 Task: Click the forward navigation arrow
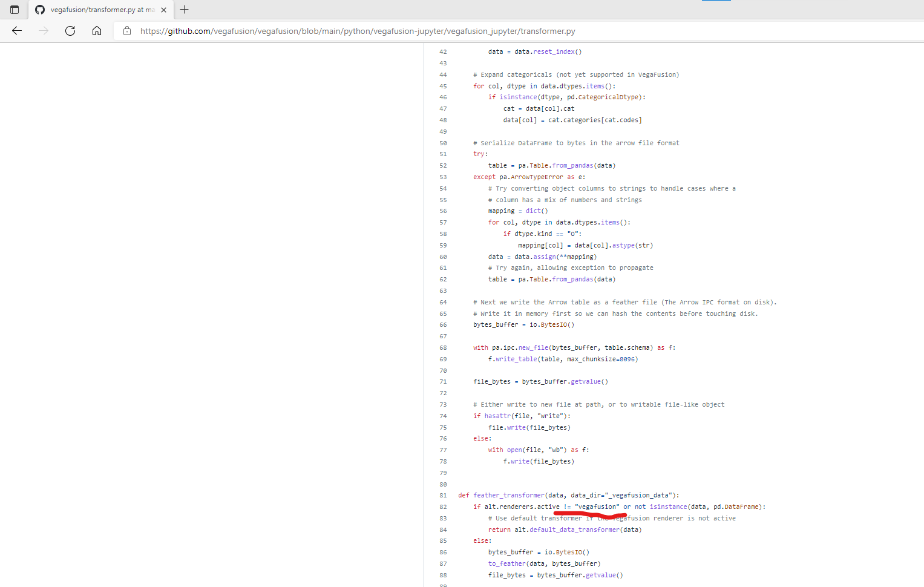point(44,31)
